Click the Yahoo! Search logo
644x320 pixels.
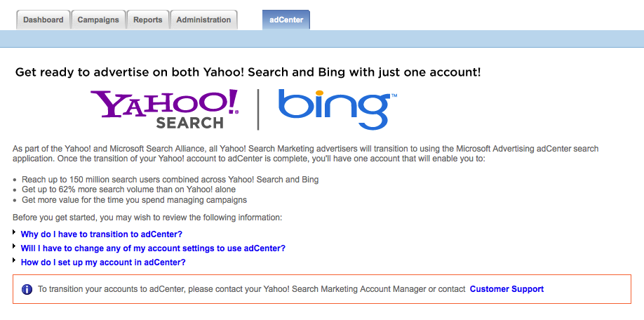coord(165,109)
